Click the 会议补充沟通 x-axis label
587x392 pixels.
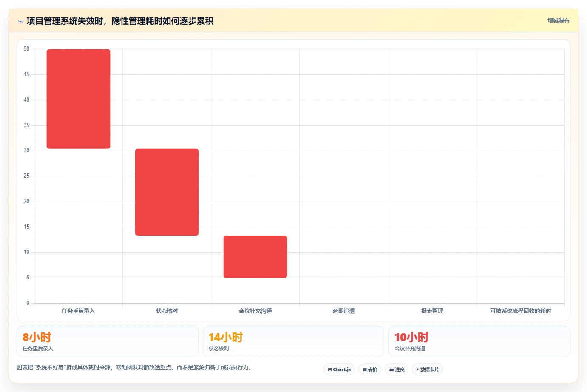[255, 311]
